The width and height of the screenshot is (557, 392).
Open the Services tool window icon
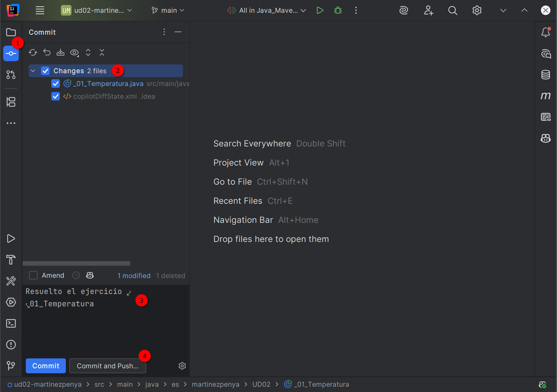[11, 302]
